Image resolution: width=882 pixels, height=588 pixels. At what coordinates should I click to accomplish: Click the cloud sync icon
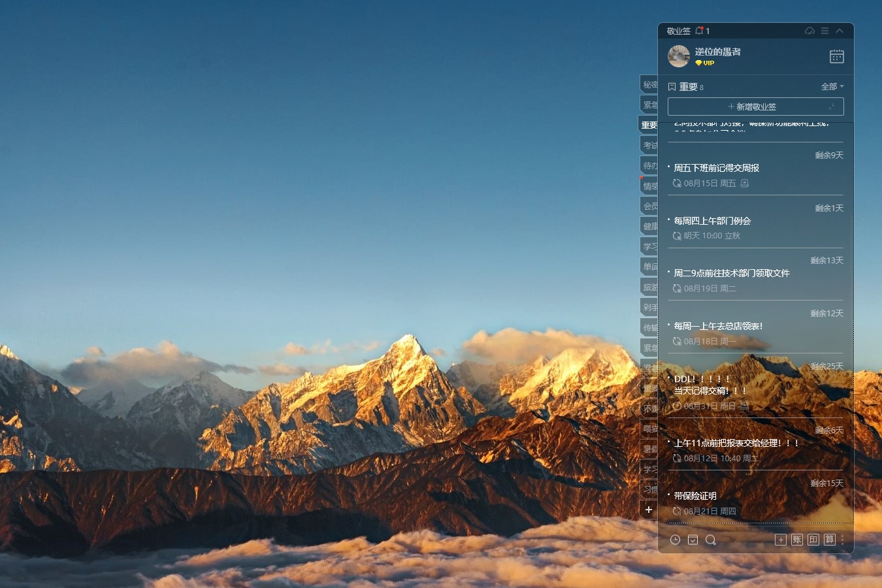pos(809,31)
